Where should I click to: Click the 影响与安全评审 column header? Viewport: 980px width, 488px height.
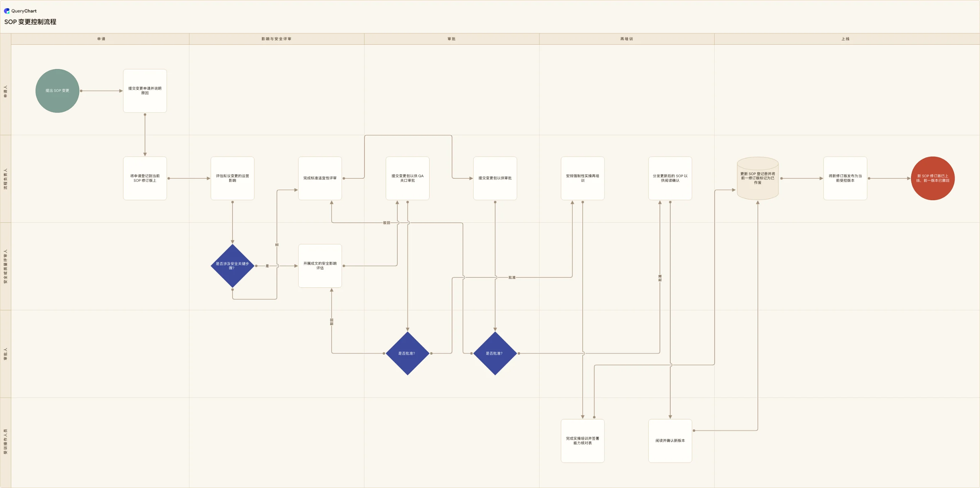[x=276, y=39]
